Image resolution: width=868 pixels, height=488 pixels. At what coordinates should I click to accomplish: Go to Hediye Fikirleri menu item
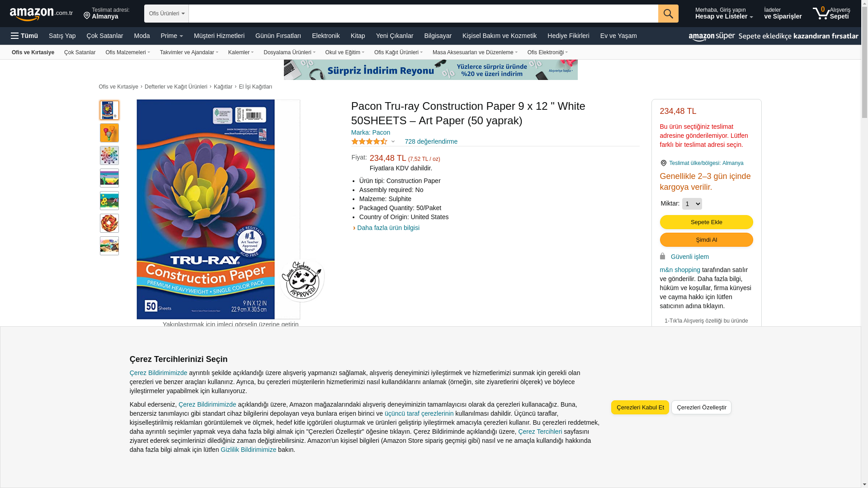(x=568, y=36)
